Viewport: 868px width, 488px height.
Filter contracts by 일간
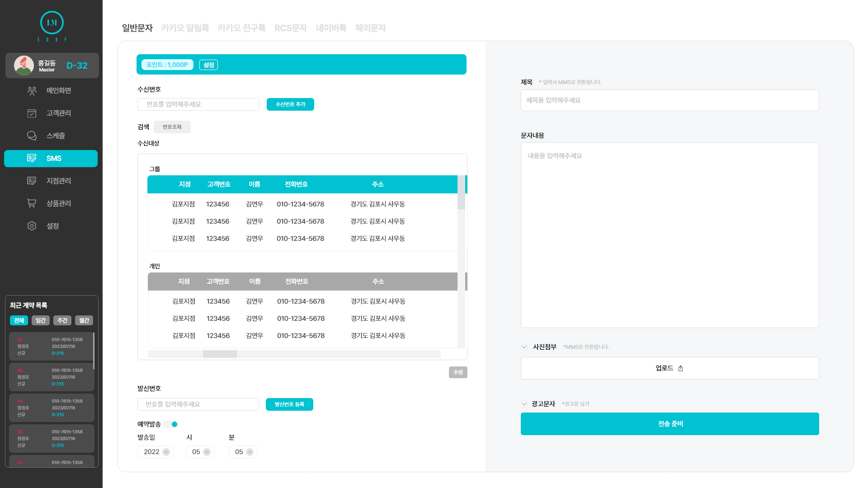(x=41, y=320)
